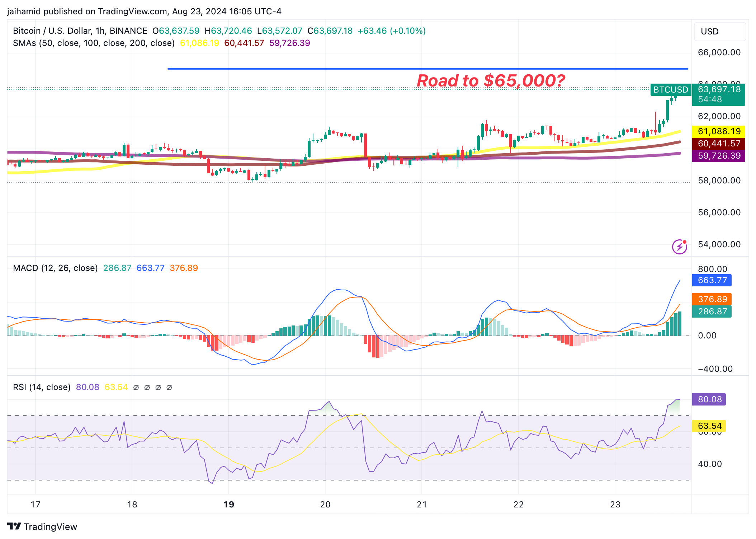Open the USD currency unit selector
Screen dimensions: 756x539
pyautogui.click(x=719, y=31)
